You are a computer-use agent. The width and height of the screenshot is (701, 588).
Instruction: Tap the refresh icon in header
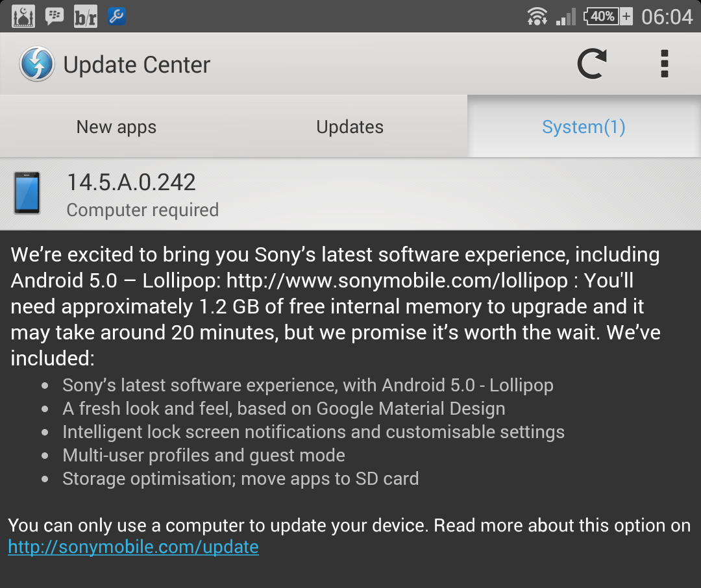(592, 64)
